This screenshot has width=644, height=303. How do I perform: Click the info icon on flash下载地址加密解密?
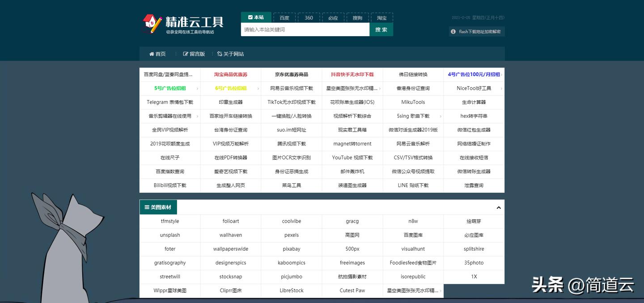tap(453, 31)
